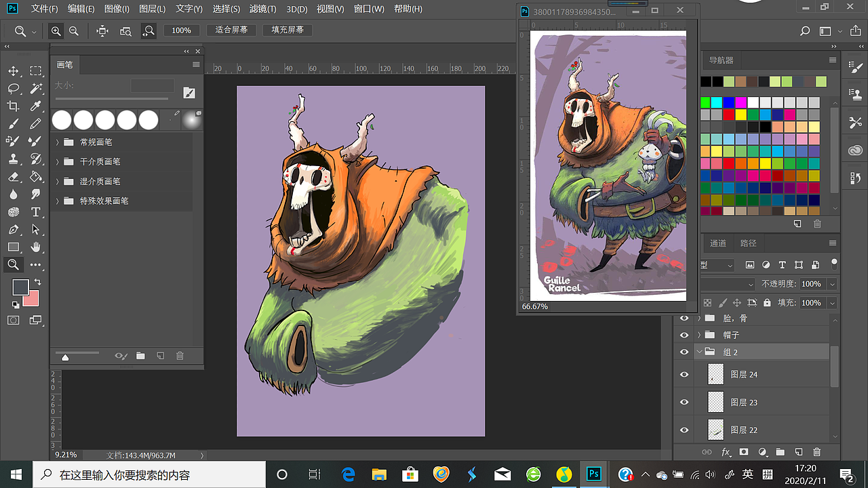Image resolution: width=868 pixels, height=488 pixels.
Task: Open the 图像(I) menu
Action: [x=117, y=9]
